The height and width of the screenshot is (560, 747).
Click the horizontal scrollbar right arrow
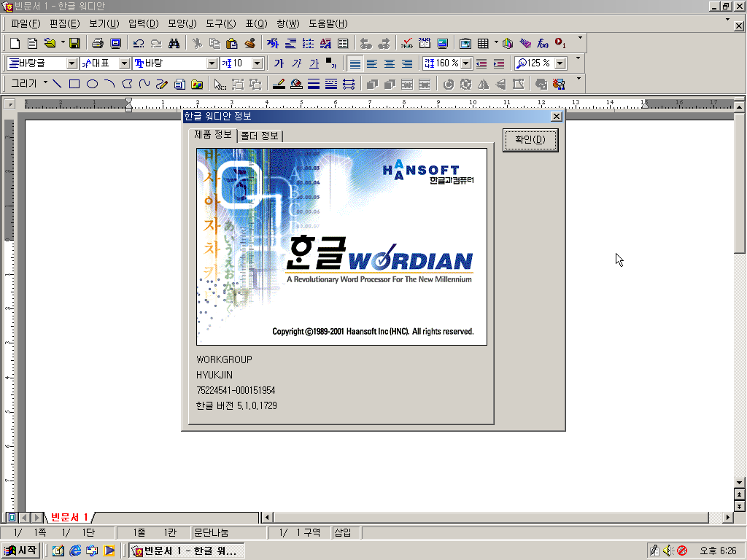[x=727, y=517]
